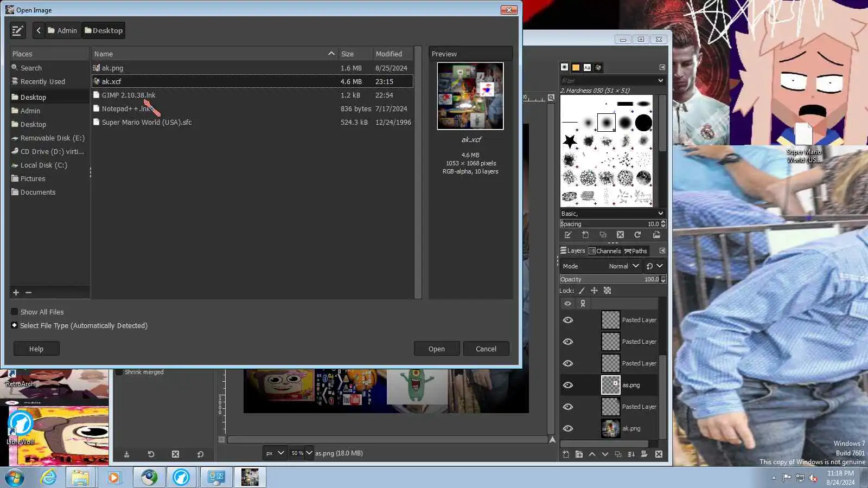Toggle the type-a-file-name location entry icon
The image size is (868, 488).
(17, 31)
